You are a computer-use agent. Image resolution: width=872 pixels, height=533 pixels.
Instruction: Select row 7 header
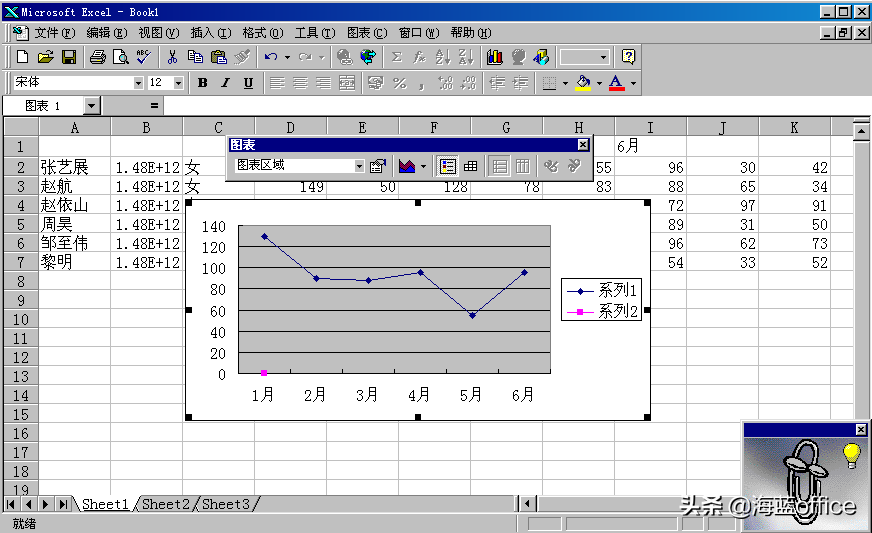click(21, 262)
